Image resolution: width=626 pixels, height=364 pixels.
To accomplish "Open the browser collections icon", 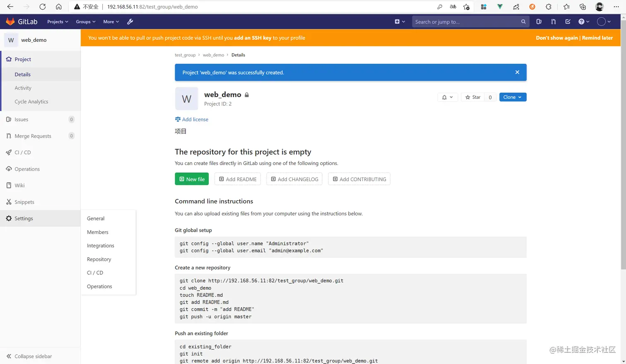I will 583,7.
